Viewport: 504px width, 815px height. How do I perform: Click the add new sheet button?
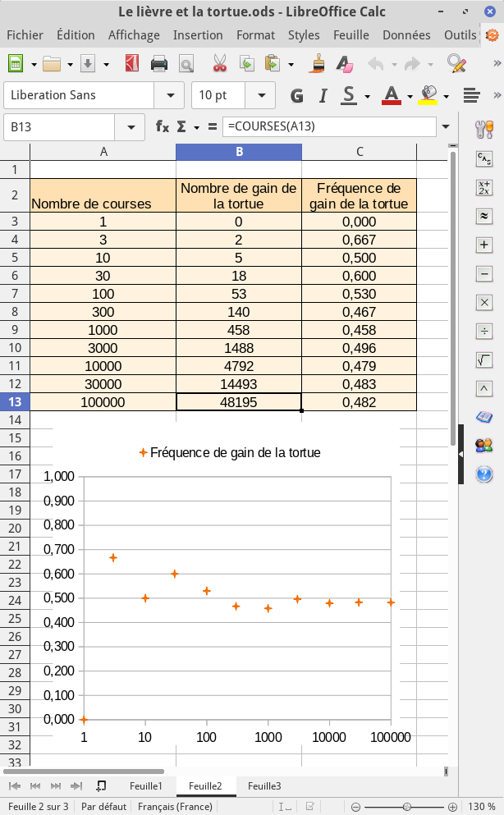click(x=101, y=786)
